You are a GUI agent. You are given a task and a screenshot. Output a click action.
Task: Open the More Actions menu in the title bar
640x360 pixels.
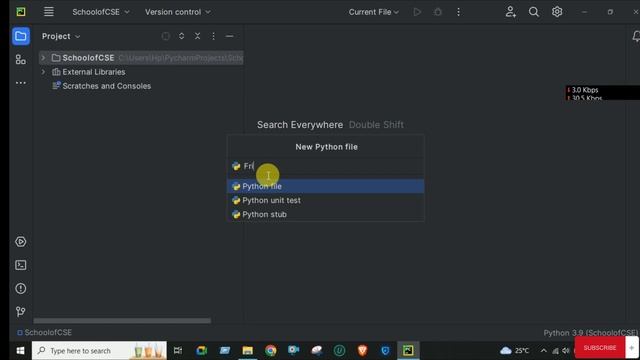tap(458, 12)
